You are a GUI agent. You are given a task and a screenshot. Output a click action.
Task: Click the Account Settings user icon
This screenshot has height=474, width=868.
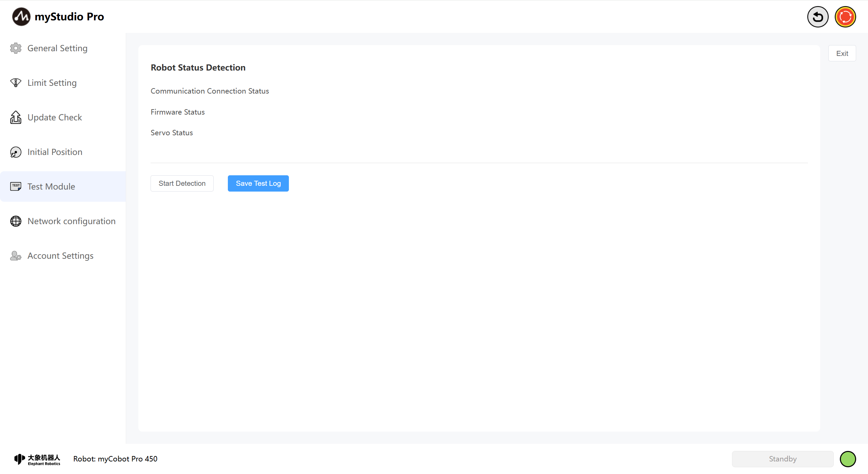[16, 256]
